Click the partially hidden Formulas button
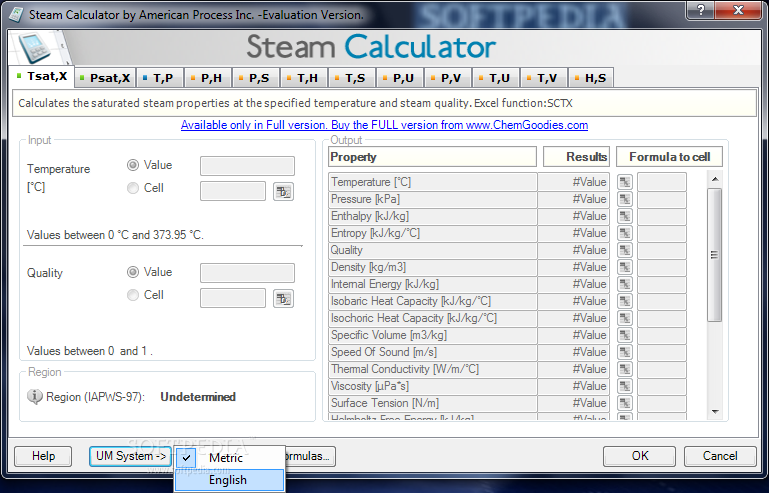 point(310,456)
